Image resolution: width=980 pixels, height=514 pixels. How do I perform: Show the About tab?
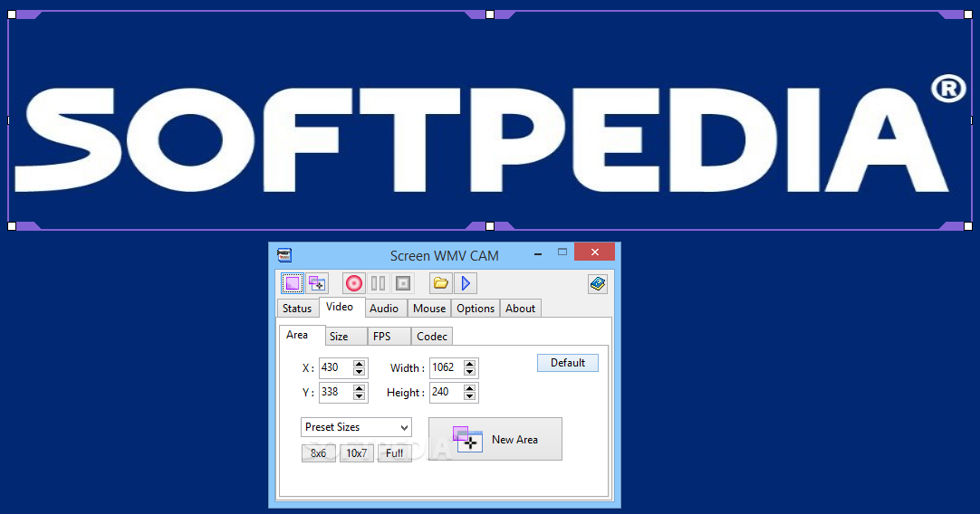(520, 309)
